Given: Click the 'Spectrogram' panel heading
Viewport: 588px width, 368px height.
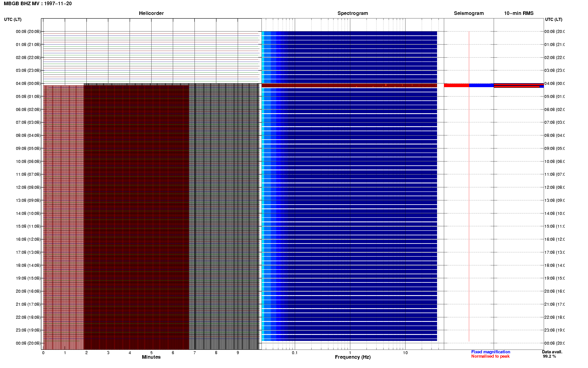Looking at the screenshot, I should pyautogui.click(x=353, y=13).
